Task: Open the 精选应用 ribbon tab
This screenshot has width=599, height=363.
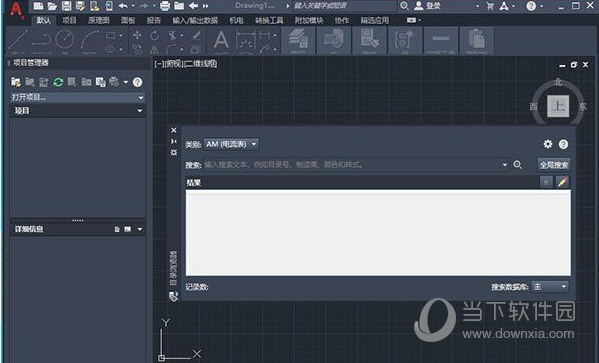Action: pyautogui.click(x=375, y=20)
